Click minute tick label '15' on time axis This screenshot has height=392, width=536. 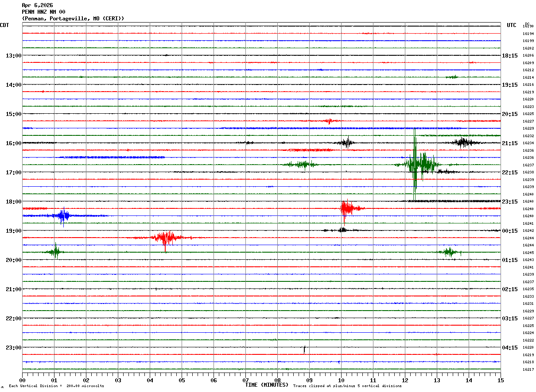pyautogui.click(x=501, y=380)
